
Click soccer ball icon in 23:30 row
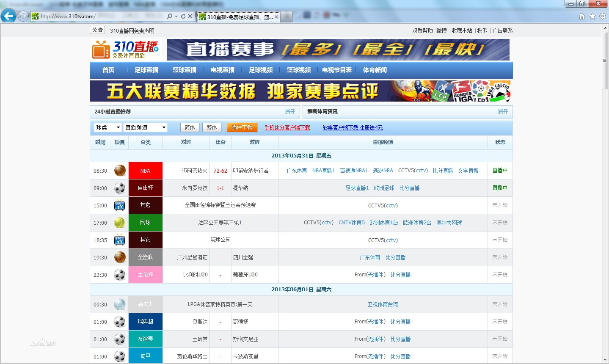point(120,275)
